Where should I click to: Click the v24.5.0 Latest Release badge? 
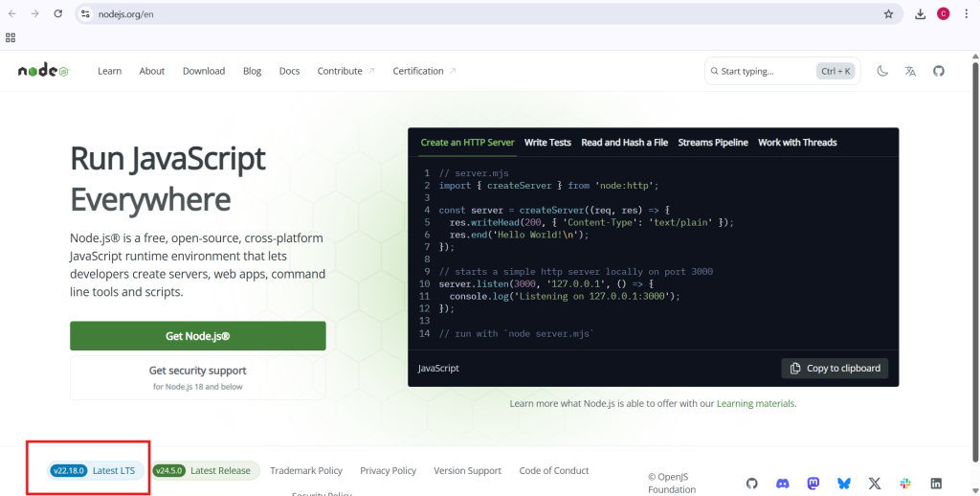click(x=206, y=470)
